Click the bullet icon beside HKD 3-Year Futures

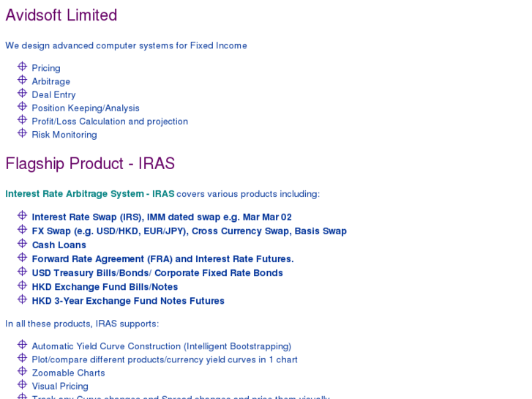coord(22,299)
